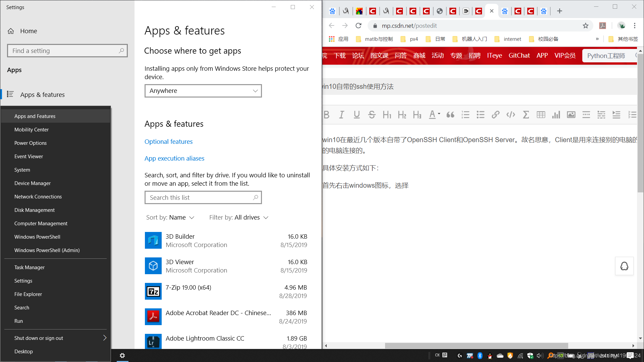Toggle bold formatting in the editor toolbar
Screen dimensions: 644x362
[327, 115]
